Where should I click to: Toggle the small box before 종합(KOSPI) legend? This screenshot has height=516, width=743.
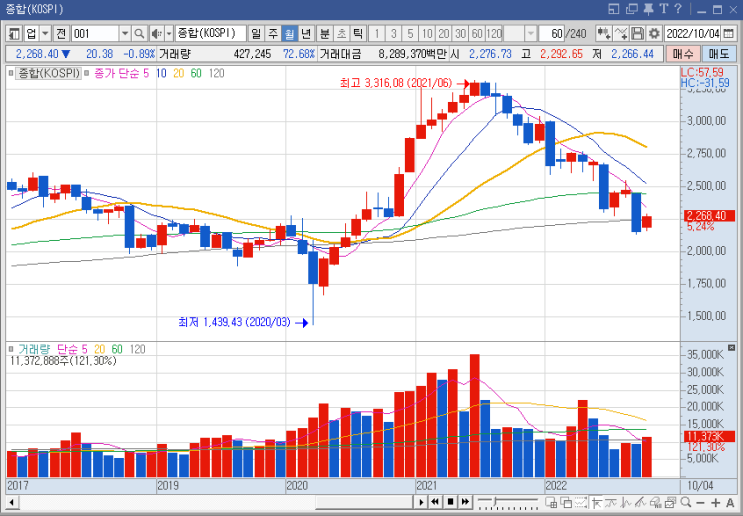coord(11,73)
